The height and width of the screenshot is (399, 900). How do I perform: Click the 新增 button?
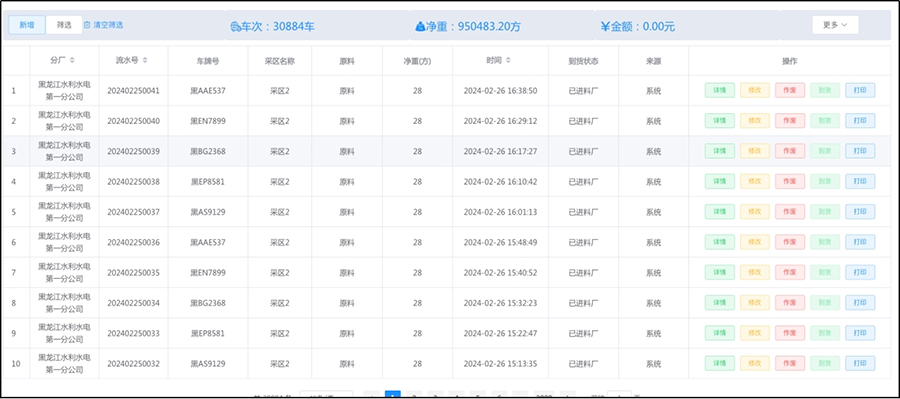pos(27,25)
